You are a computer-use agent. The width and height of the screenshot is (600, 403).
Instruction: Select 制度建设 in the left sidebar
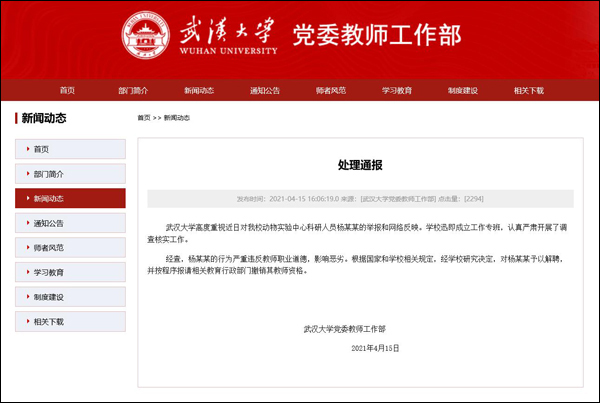click(x=70, y=297)
